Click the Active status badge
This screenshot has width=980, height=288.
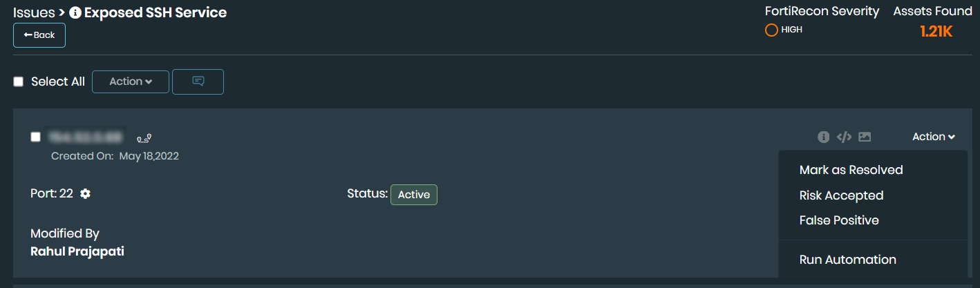[414, 195]
